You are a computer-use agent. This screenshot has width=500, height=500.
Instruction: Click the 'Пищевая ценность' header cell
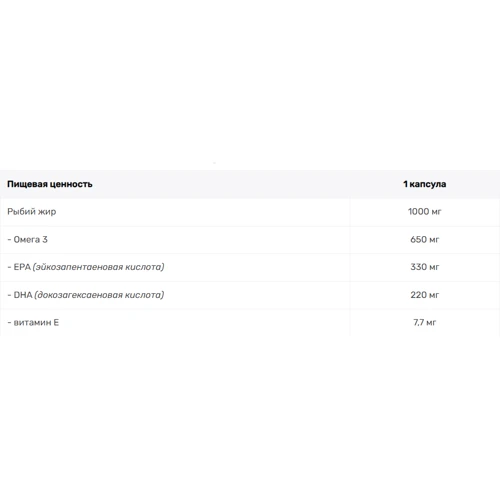(50, 184)
